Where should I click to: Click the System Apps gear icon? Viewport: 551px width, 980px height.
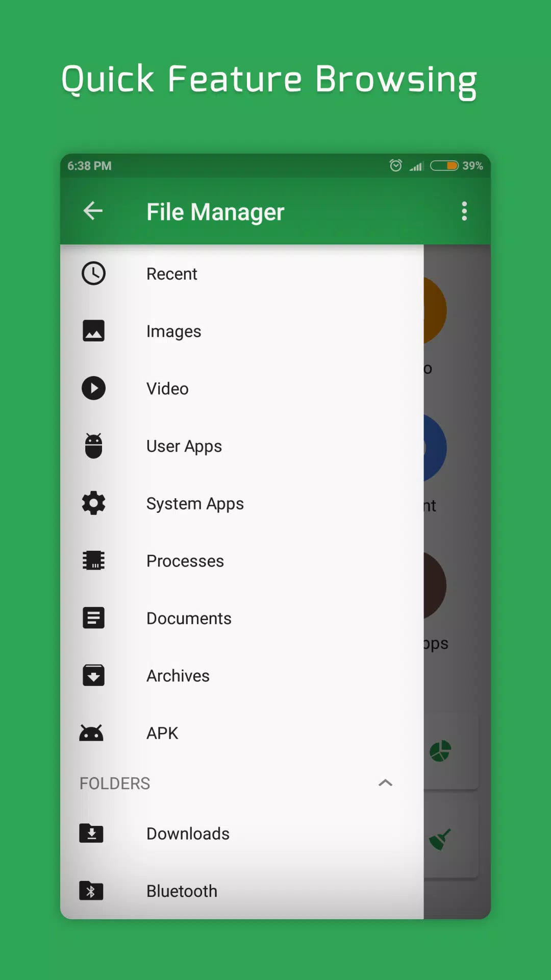click(93, 503)
